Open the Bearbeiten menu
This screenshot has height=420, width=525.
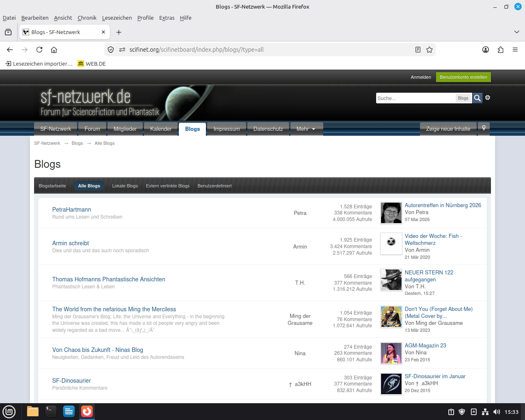tap(35, 18)
